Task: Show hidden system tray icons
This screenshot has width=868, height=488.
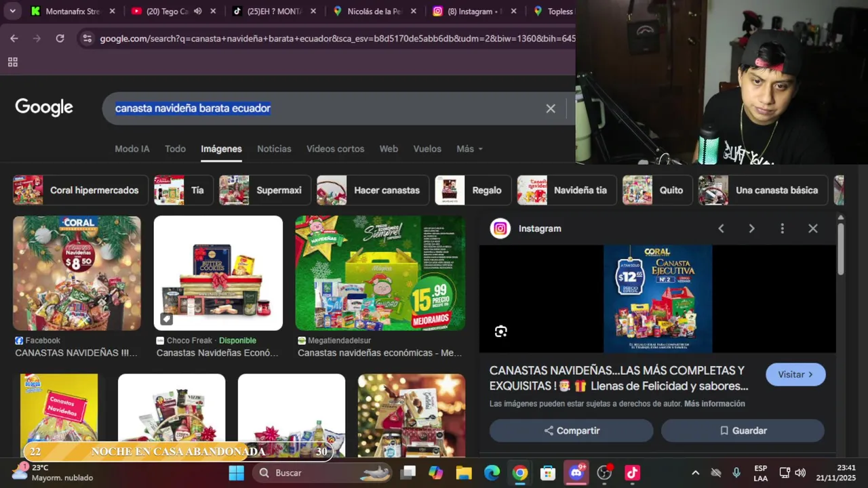Action: point(695,472)
